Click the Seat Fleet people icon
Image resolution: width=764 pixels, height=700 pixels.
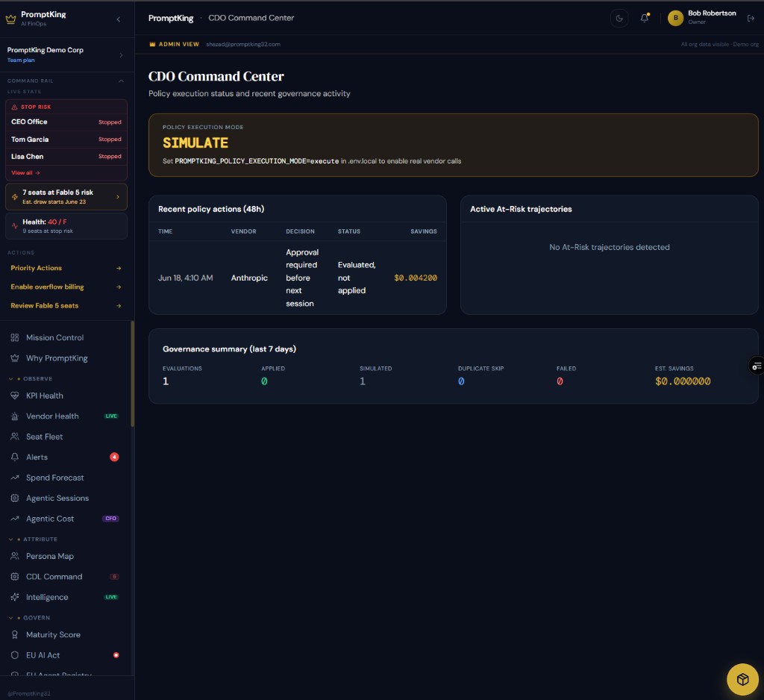tap(15, 437)
